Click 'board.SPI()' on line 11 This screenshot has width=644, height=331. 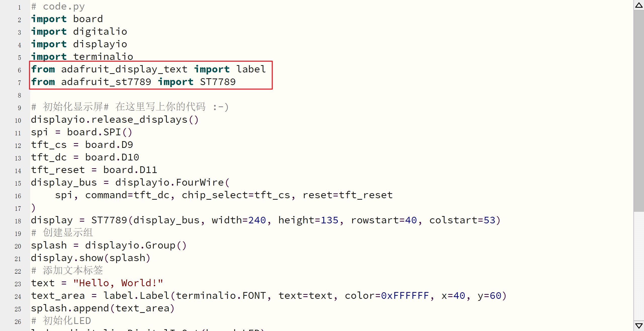tap(100, 132)
